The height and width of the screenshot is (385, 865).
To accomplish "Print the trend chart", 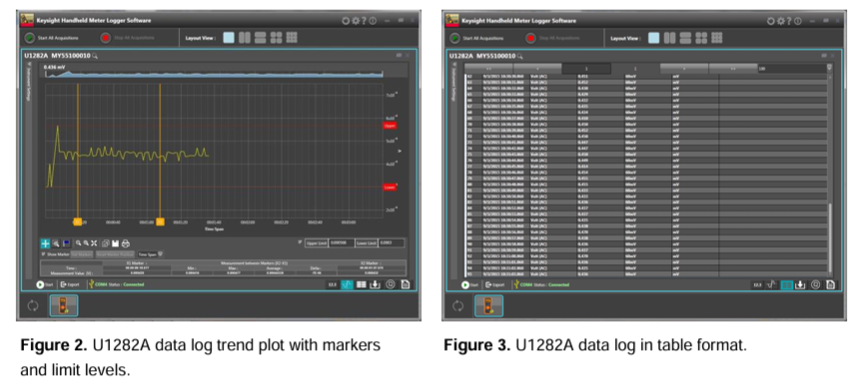I will coord(126,243).
